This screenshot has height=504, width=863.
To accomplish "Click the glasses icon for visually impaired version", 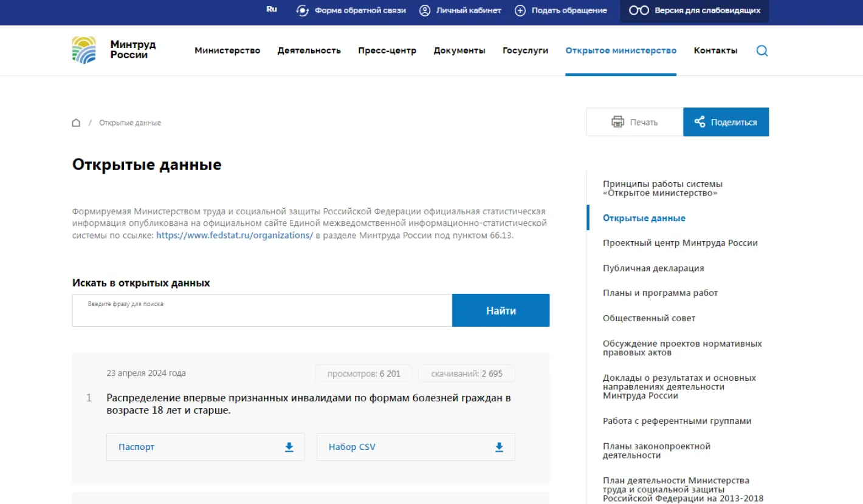I will [639, 10].
